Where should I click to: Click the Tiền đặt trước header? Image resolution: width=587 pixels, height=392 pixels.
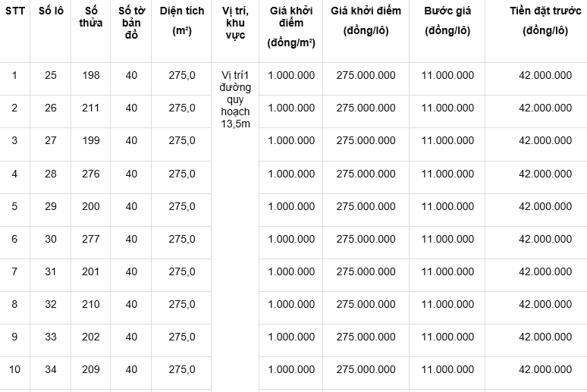[545, 20]
